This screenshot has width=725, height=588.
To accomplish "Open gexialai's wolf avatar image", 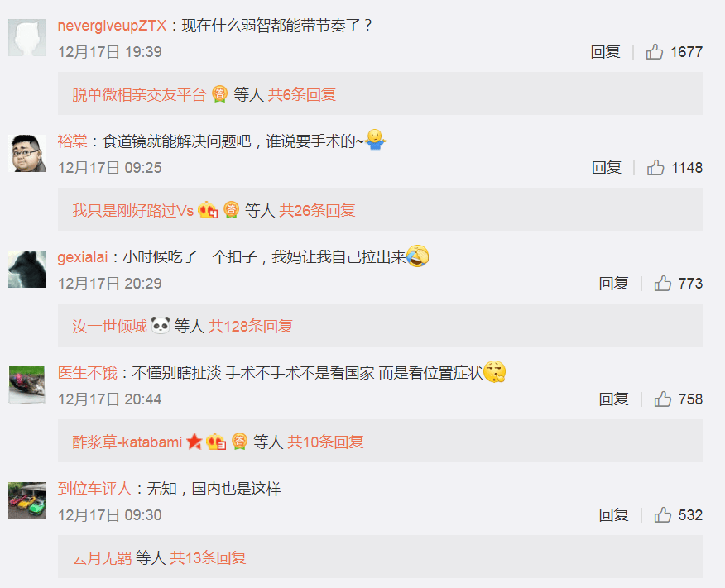I will [x=26, y=270].
